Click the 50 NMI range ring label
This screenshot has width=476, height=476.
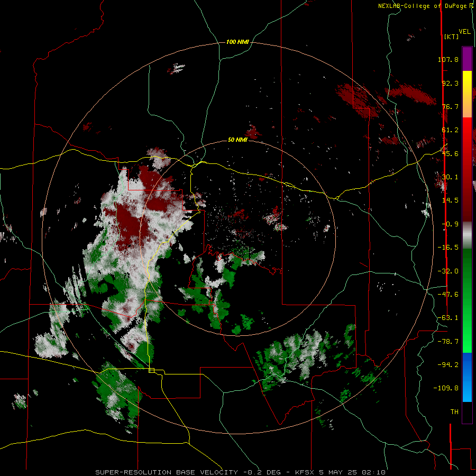click(237, 140)
